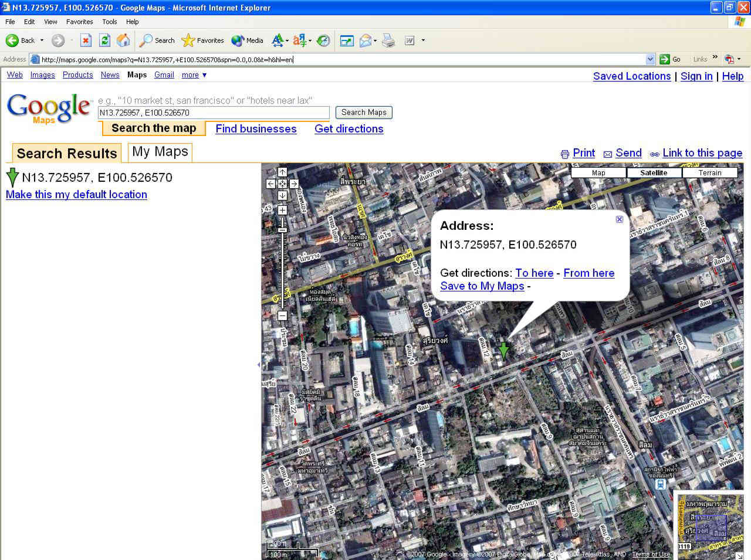751x560 pixels.
Task: Collapse the left results panel via the side arrow
Action: tap(259, 365)
